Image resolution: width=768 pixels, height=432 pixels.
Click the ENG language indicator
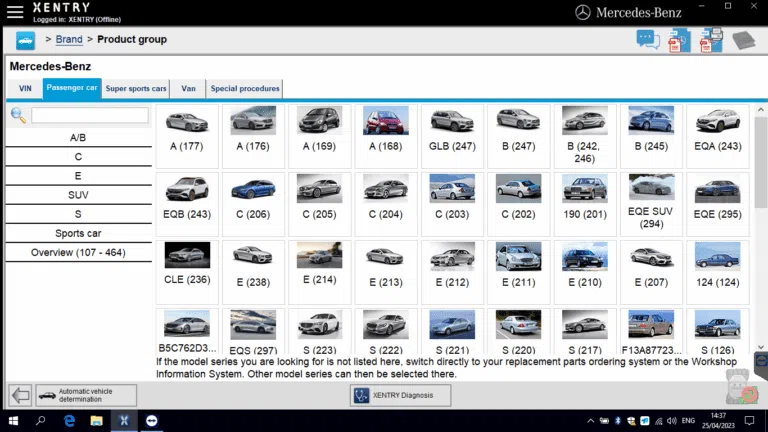coord(688,421)
